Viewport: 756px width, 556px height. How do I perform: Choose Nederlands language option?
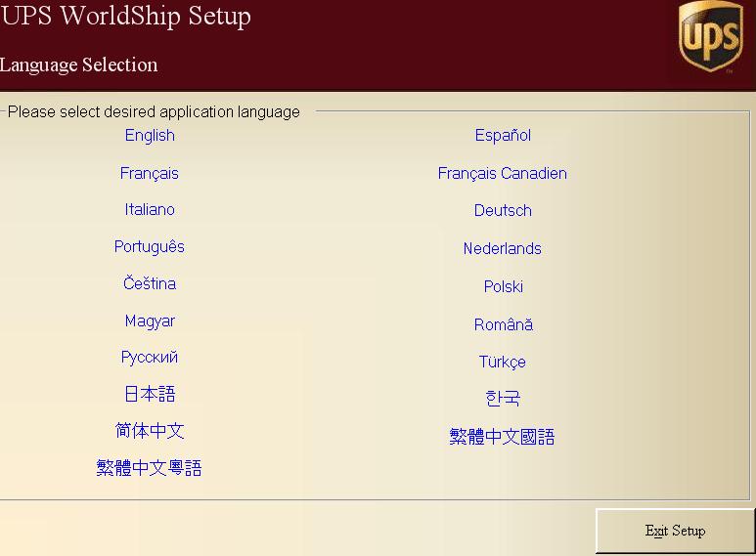tap(502, 248)
